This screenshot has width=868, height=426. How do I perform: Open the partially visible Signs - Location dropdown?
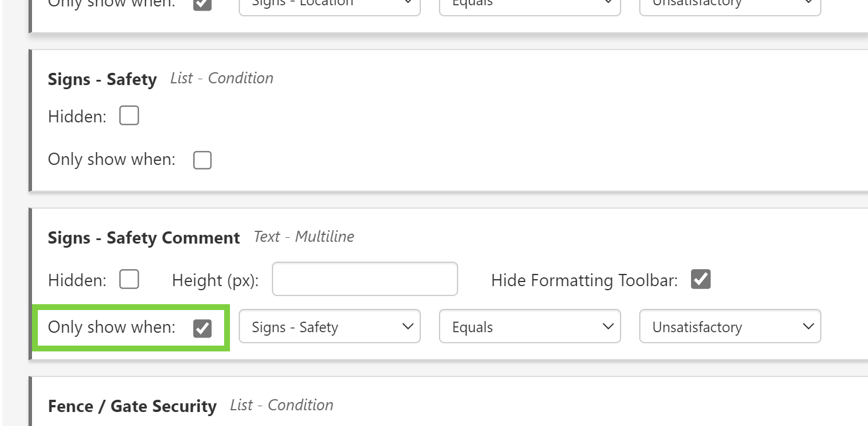point(330,4)
